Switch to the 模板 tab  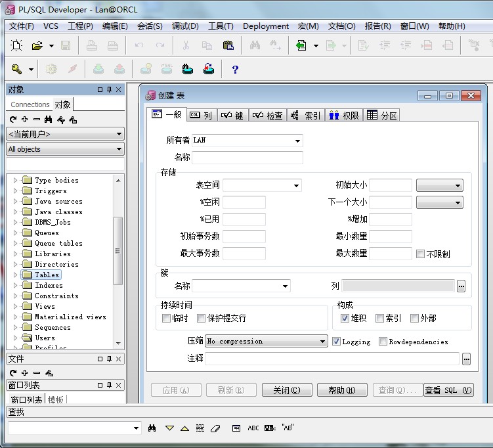tap(56, 399)
